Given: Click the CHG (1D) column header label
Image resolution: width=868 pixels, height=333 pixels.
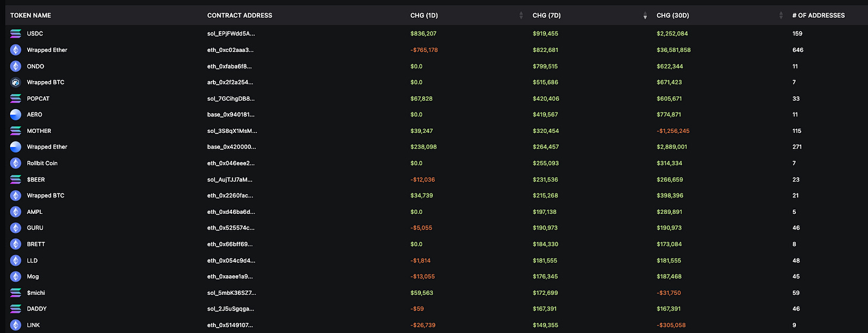Looking at the screenshot, I should 424,15.
